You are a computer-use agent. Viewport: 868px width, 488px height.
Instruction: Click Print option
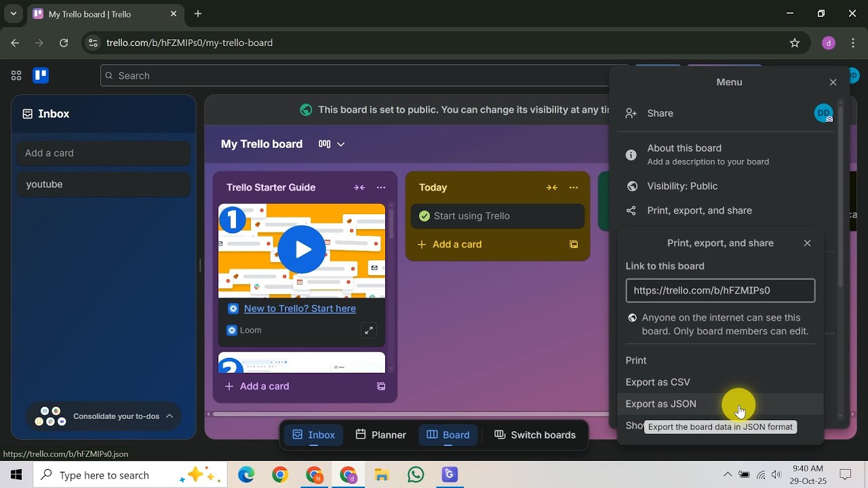pos(720,361)
